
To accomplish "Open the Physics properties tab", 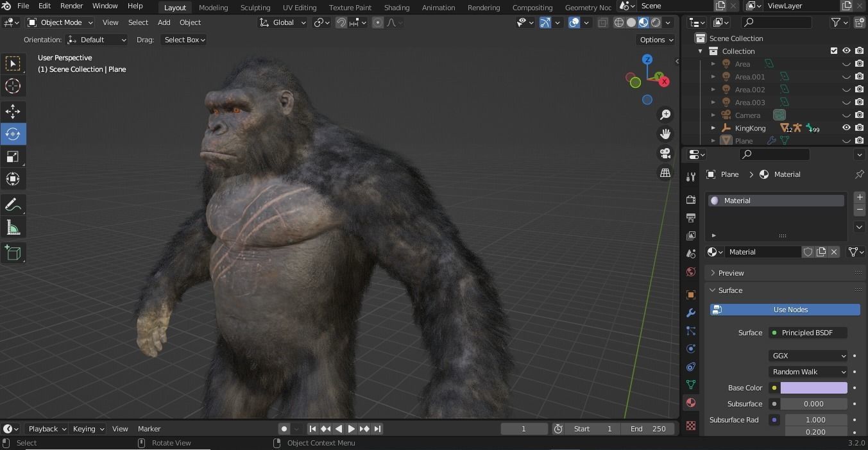I will [691, 349].
